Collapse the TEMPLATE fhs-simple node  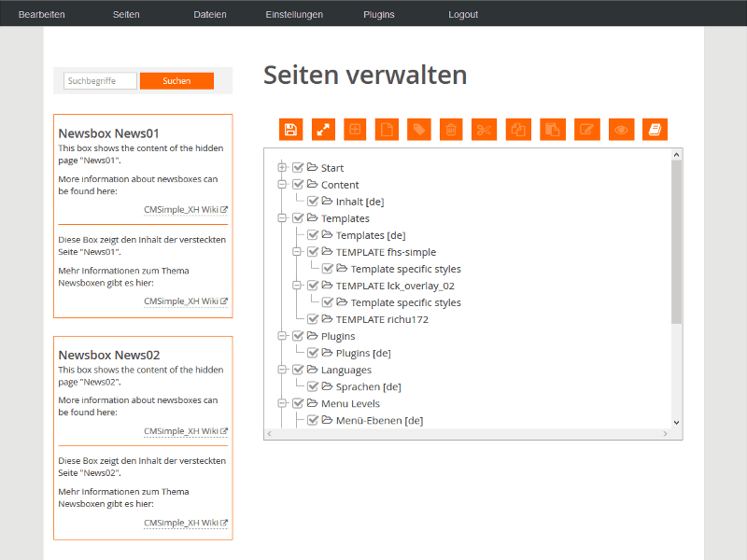coord(297,251)
